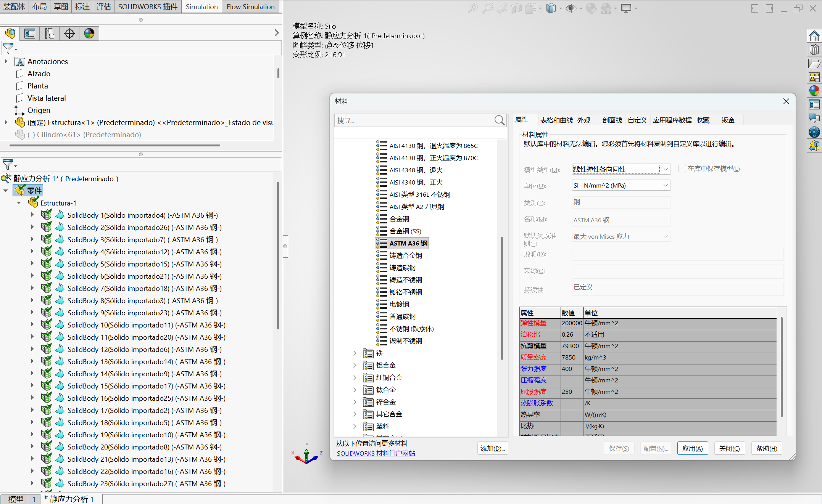The image size is (822, 504).
Task: Enable 在库中保存模型 checkbox
Action: point(682,169)
